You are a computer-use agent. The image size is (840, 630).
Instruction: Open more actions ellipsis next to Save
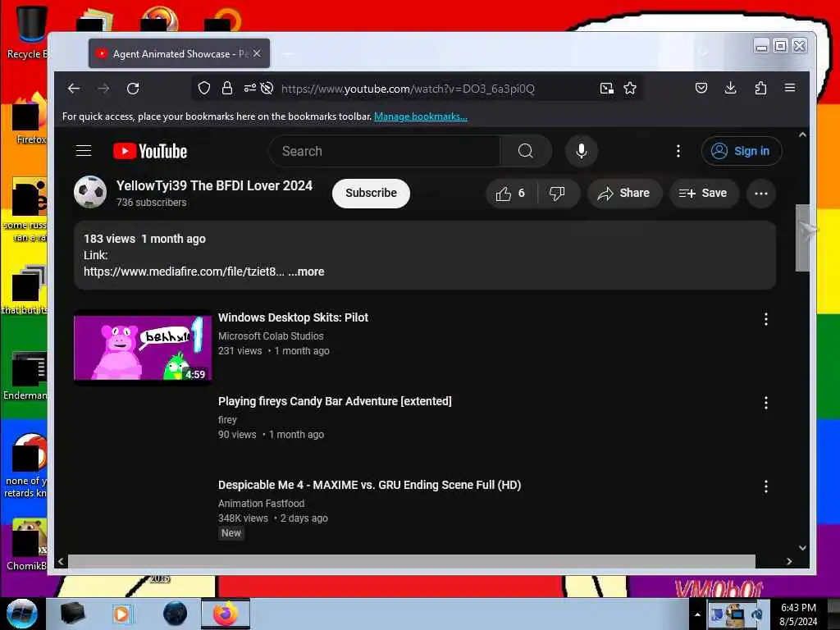click(760, 194)
